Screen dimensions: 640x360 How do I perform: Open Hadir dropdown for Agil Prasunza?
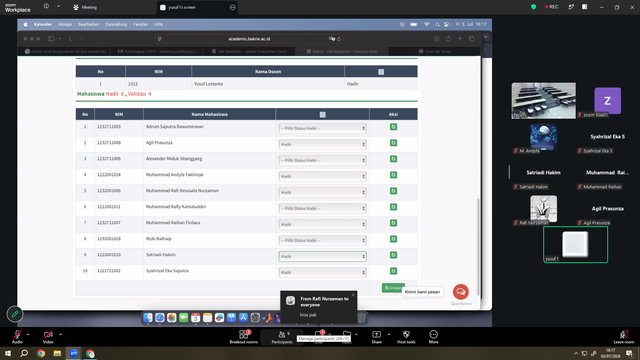tap(322, 144)
